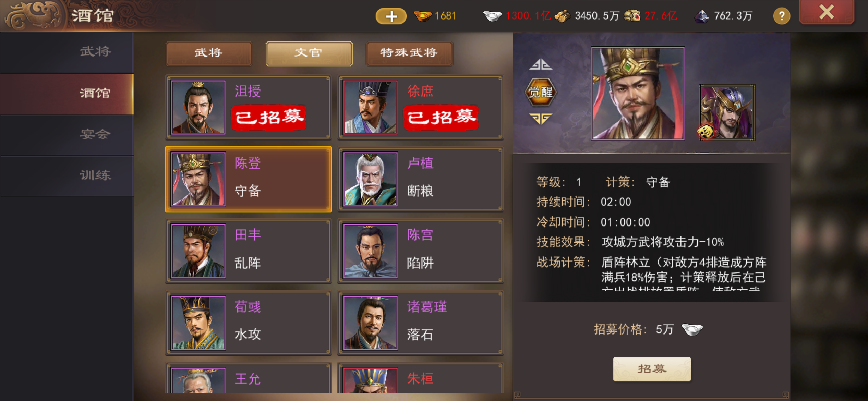Click the upward arrow above 觉醒

(x=541, y=64)
